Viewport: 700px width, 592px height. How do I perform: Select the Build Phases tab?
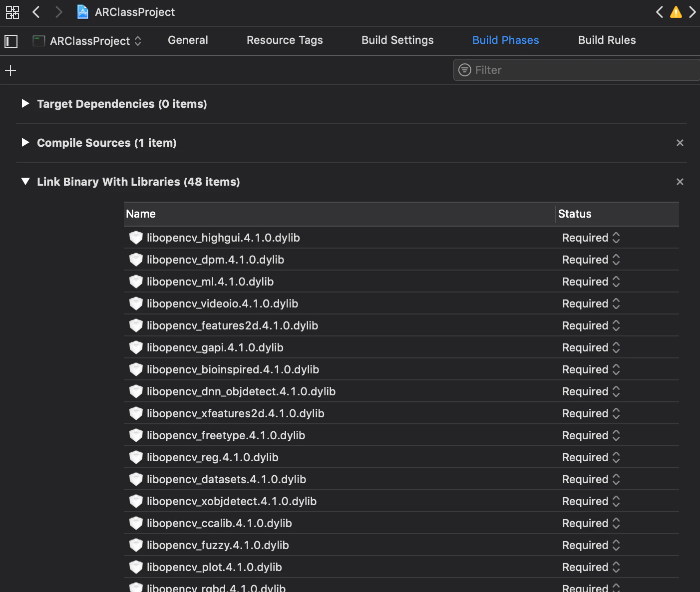(505, 40)
